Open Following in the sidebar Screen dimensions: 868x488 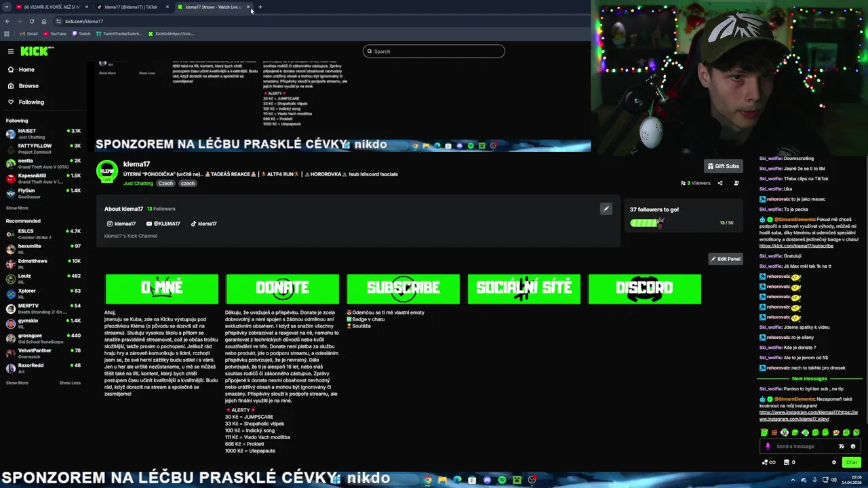[31, 102]
